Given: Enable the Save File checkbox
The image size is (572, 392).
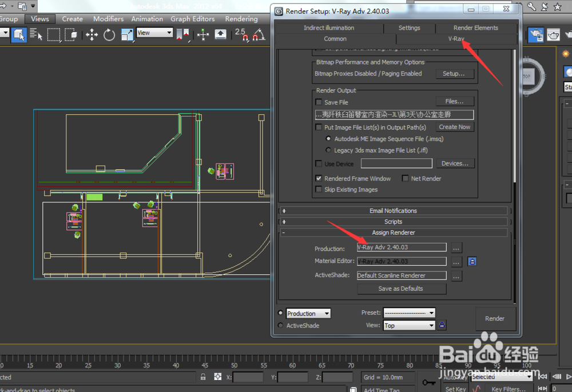Looking at the screenshot, I should (319, 102).
